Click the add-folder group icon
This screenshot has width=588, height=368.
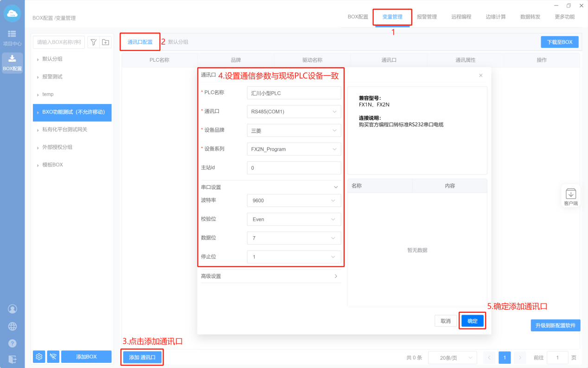tap(106, 42)
